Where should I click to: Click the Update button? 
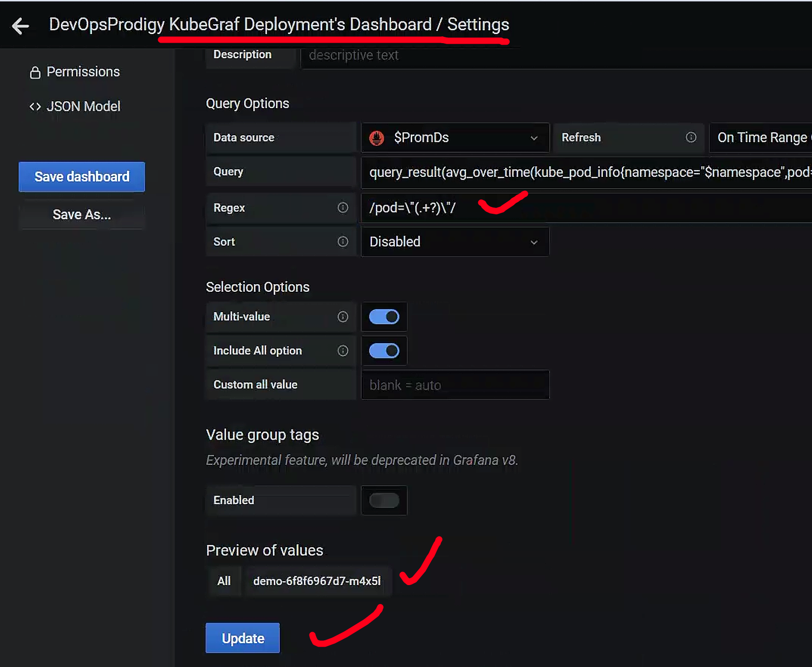[243, 638]
